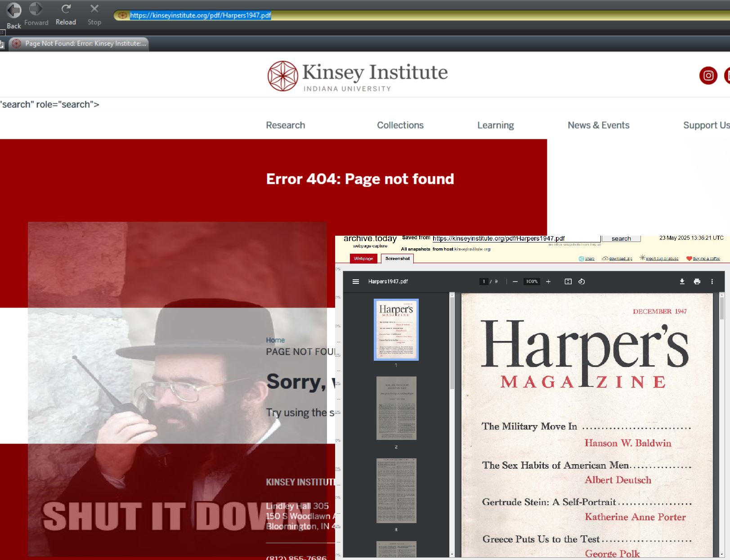
Task: Click the report bug or abuse link
Action: pos(659,259)
